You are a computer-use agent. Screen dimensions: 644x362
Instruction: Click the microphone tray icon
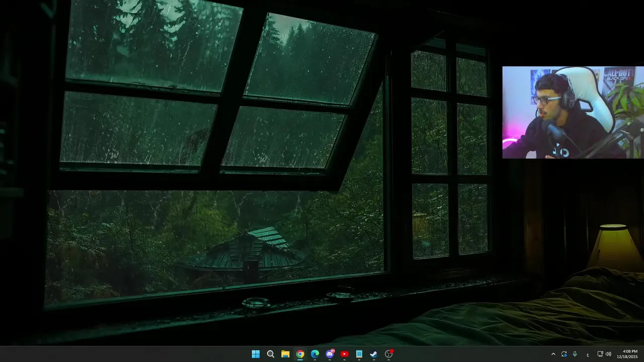(575, 354)
